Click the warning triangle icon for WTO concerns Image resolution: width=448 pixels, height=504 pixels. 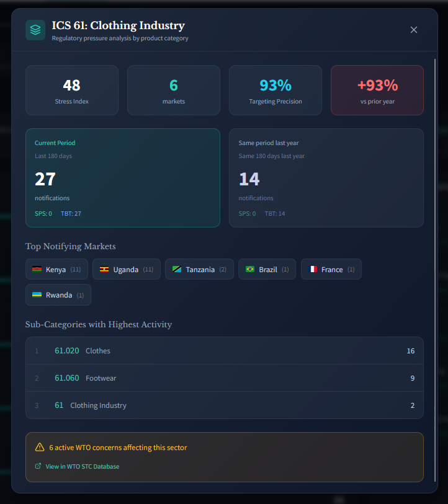[x=40, y=447]
